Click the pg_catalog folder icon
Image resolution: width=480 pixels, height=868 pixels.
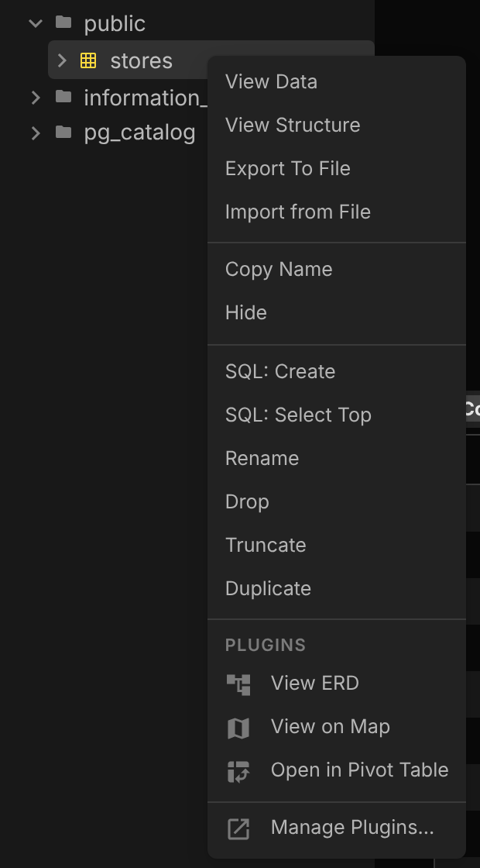63,133
